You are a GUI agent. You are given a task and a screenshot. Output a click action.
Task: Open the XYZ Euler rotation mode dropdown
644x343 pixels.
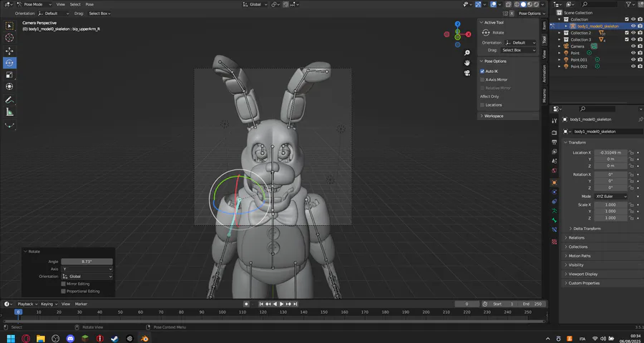611,197
